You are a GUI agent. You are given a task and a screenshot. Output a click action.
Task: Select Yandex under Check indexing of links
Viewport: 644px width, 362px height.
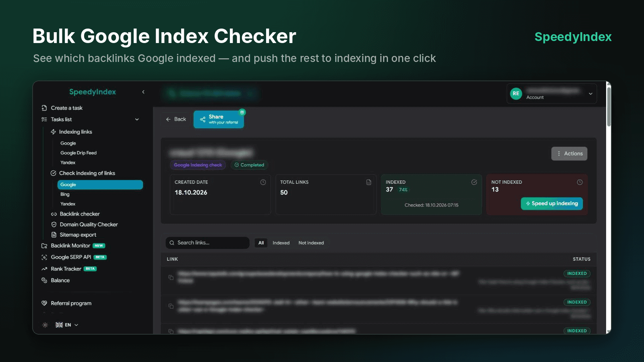68,204
